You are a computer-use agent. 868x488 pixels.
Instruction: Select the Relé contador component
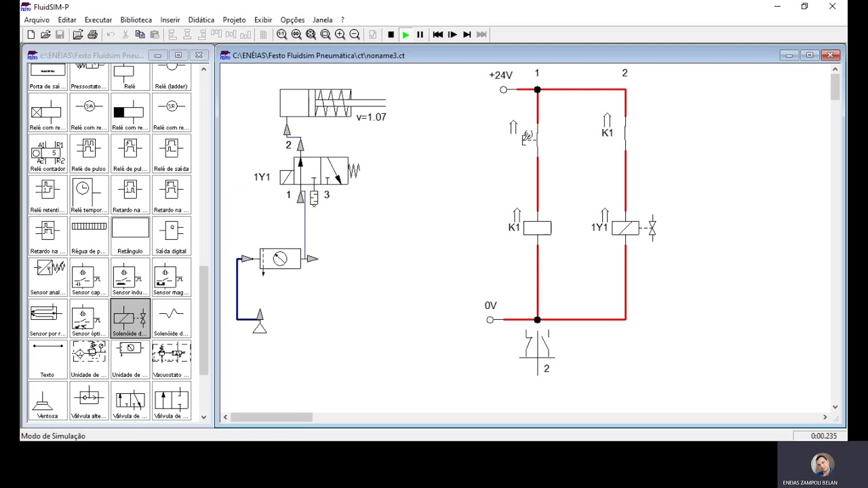coord(48,154)
